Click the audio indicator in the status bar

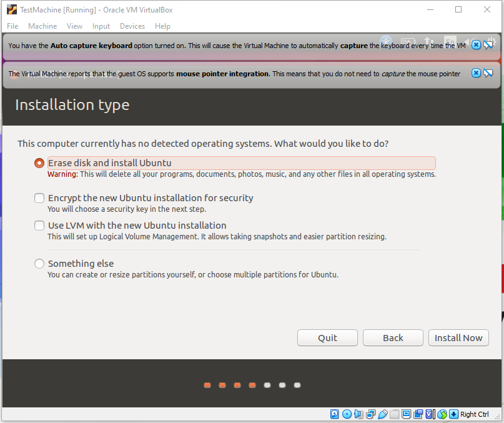click(358, 414)
